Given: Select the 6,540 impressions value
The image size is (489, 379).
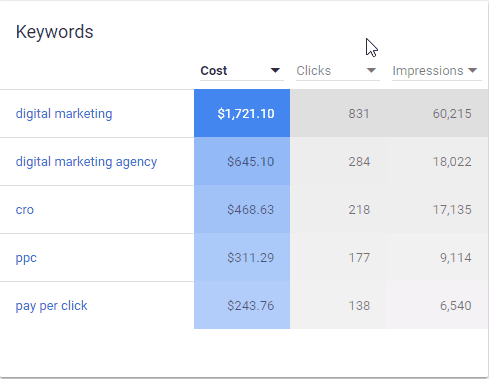Looking at the screenshot, I should tap(456, 306).
